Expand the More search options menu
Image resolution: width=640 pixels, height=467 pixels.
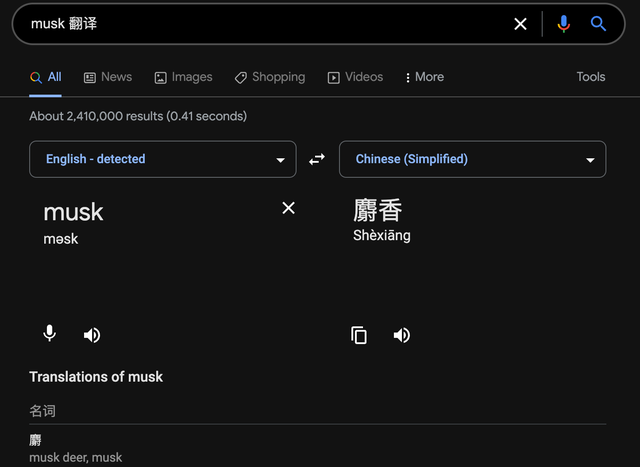tap(424, 77)
